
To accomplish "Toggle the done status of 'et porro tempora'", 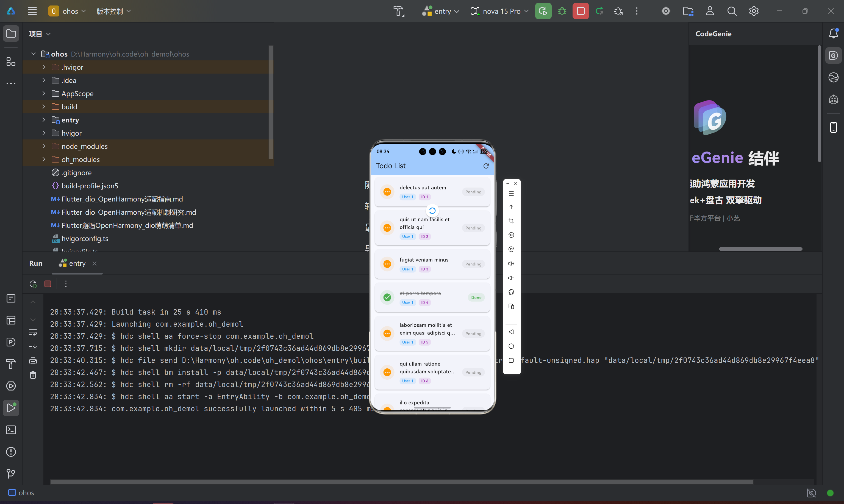I will tap(387, 298).
